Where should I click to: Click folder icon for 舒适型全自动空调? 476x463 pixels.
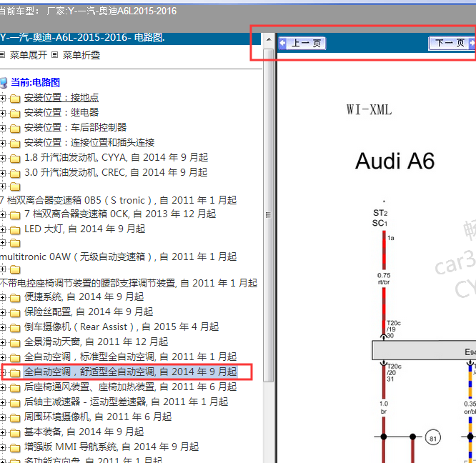[15, 372]
